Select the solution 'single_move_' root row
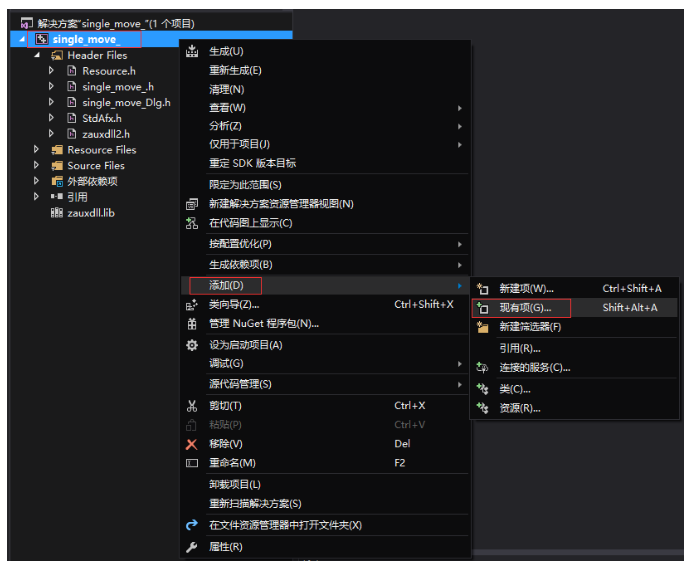This screenshot has width=694, height=571. (x=150, y=23)
